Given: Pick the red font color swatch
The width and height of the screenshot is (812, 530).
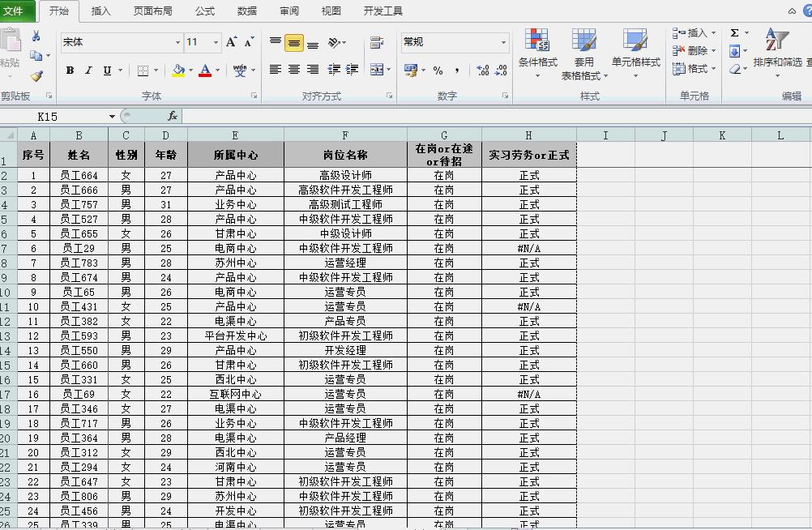Looking at the screenshot, I should (x=205, y=75).
